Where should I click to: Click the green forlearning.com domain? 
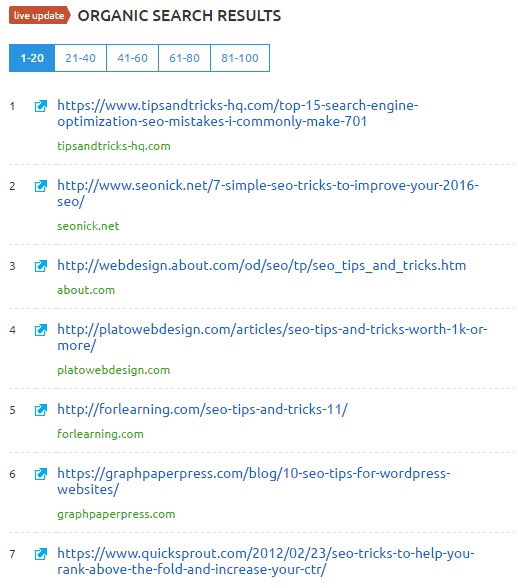[100, 434]
